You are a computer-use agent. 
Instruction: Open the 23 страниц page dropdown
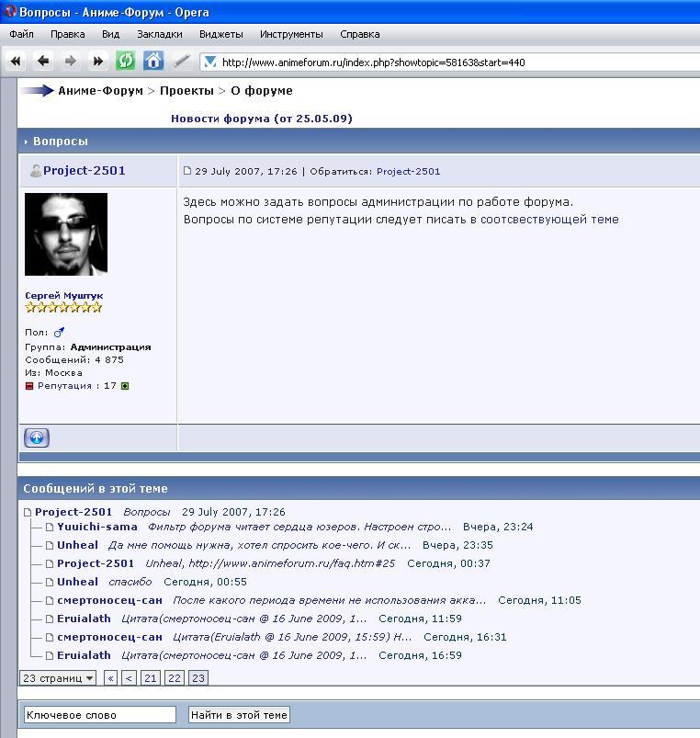tap(58, 678)
